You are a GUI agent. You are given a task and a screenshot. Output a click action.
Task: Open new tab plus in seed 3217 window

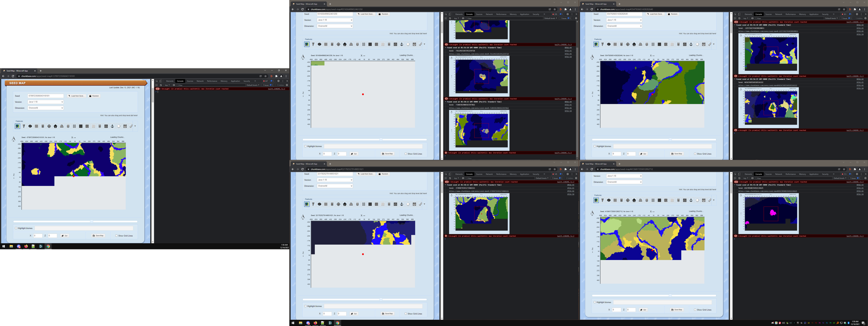(x=330, y=164)
